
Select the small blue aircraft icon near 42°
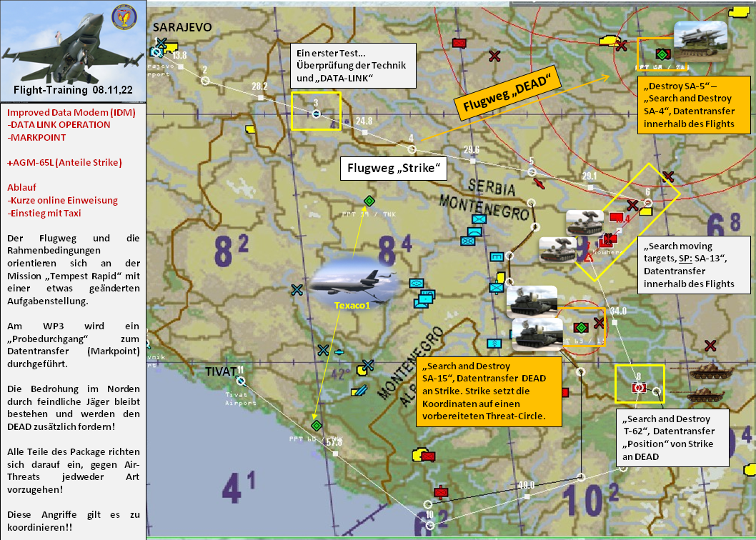click(x=339, y=352)
